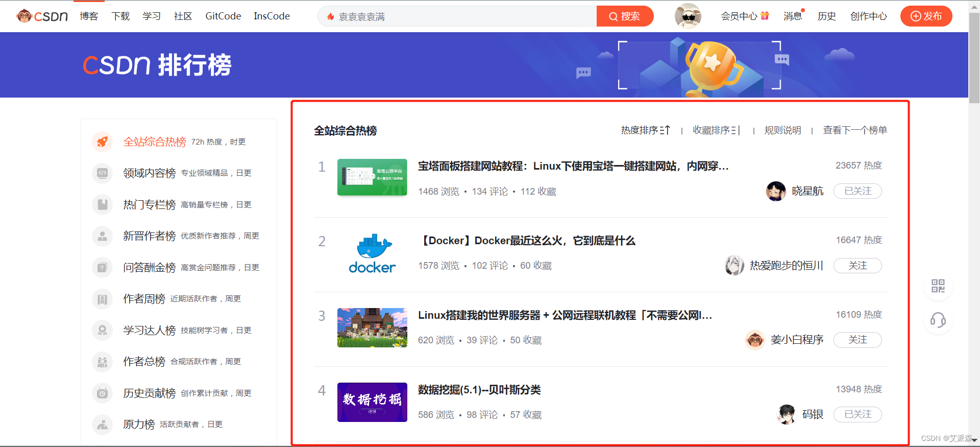Select 热门专栏榜 in the sidebar
Screen dimensions: 980x447
149,205
